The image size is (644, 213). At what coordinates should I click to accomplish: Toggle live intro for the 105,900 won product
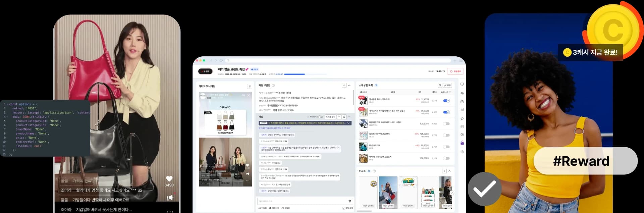tap(446, 124)
